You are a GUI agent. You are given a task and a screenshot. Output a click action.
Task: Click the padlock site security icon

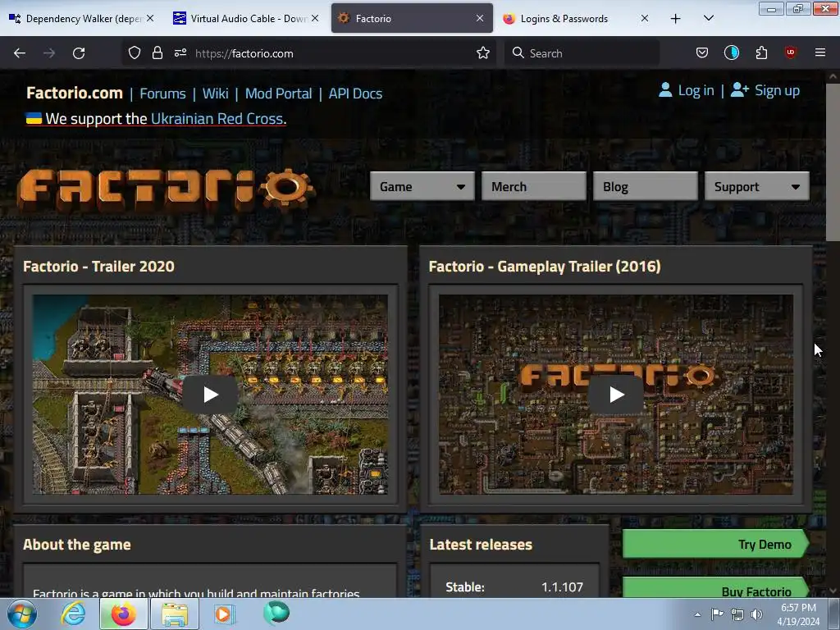pyautogui.click(x=157, y=53)
